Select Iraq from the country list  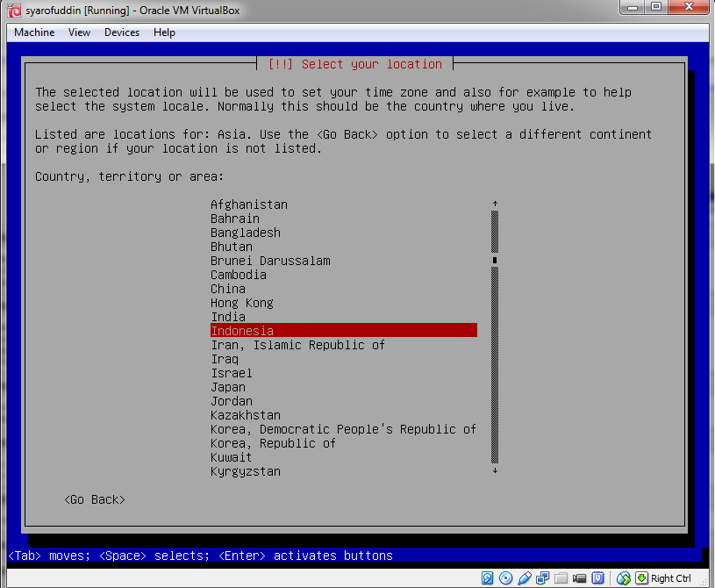tap(225, 360)
